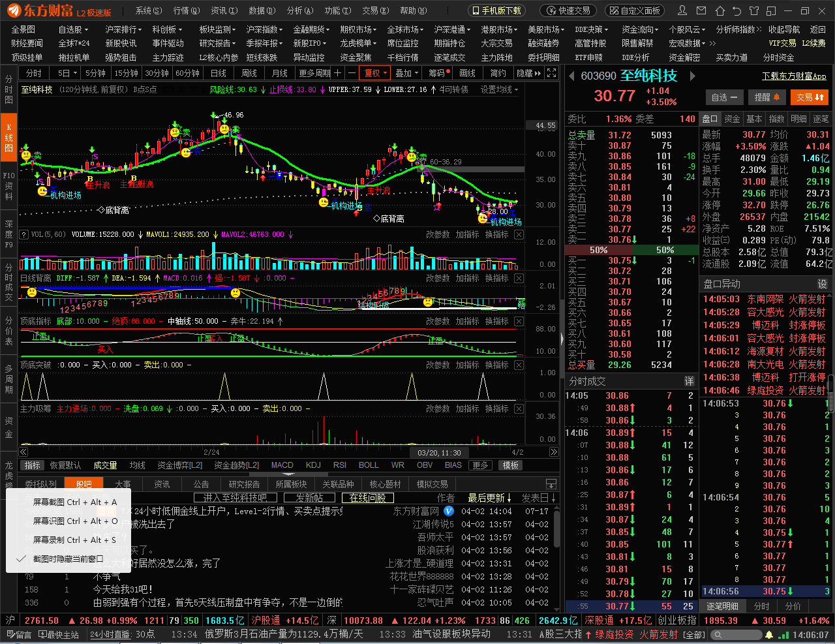Go to home page via house icon

[720, 10]
